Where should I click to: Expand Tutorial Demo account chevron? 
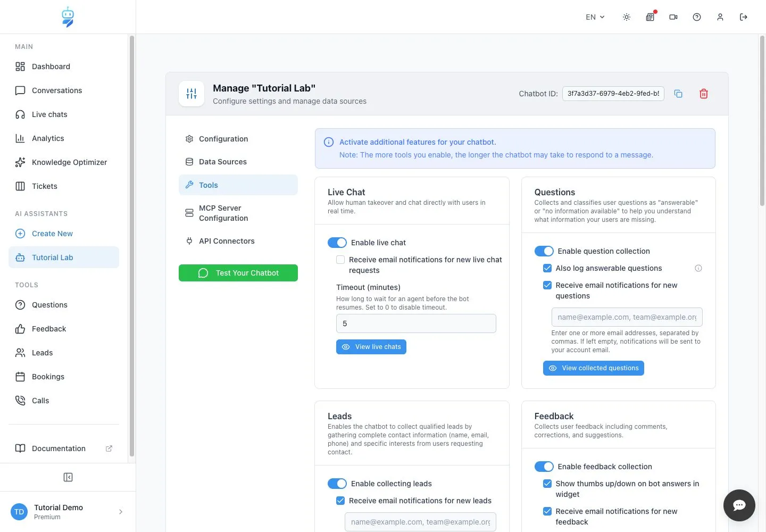tap(121, 512)
